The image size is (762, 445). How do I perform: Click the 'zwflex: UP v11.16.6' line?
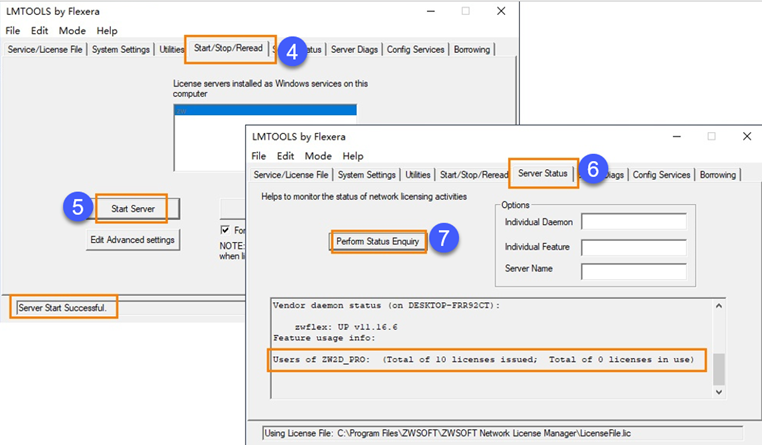click(346, 327)
